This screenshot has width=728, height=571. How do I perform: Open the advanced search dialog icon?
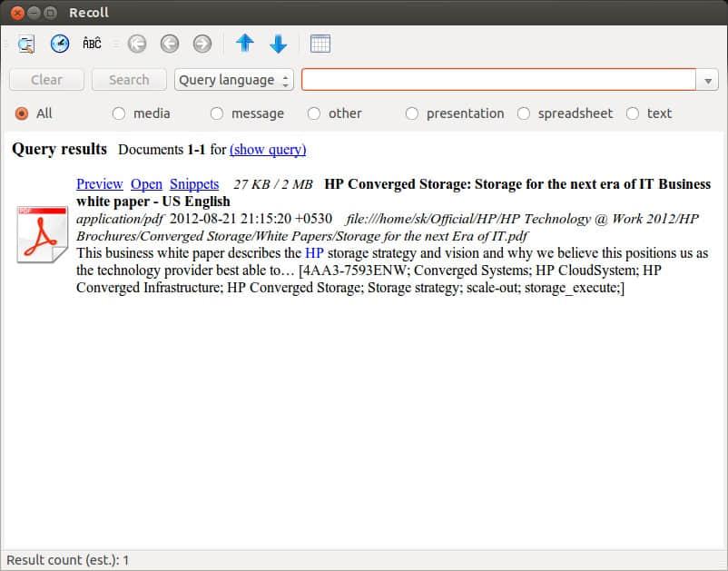pyautogui.click(x=26, y=44)
